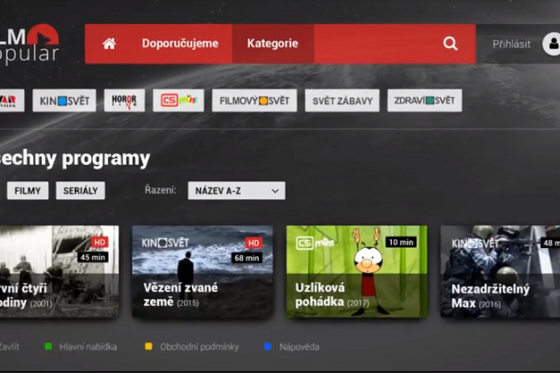Click the Zavřít footer link

pyautogui.click(x=9, y=347)
